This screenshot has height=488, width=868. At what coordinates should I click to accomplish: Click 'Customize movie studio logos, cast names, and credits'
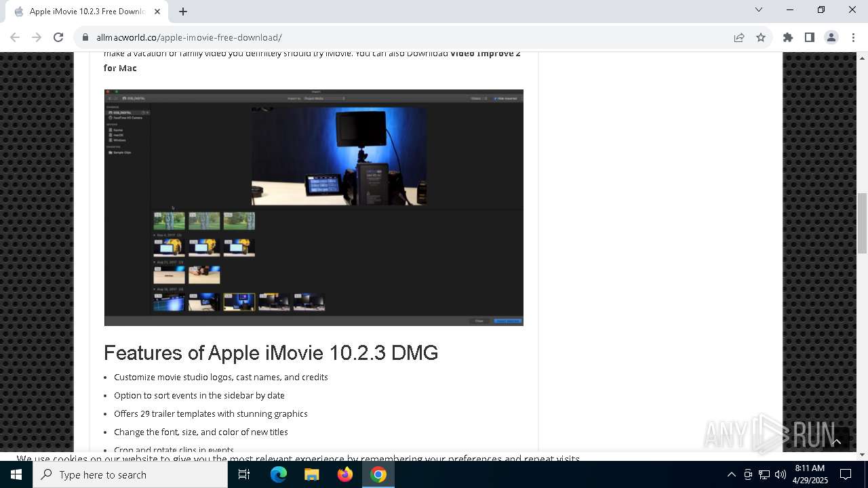(221, 377)
